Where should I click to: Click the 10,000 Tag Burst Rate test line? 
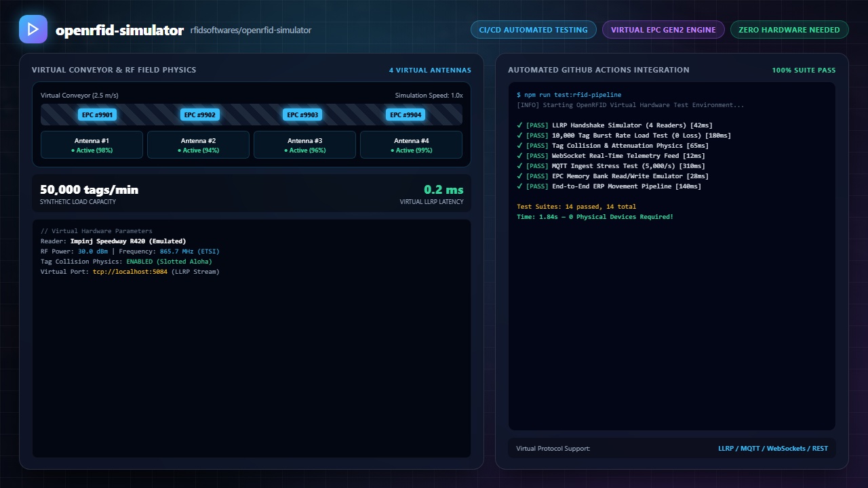(624, 136)
